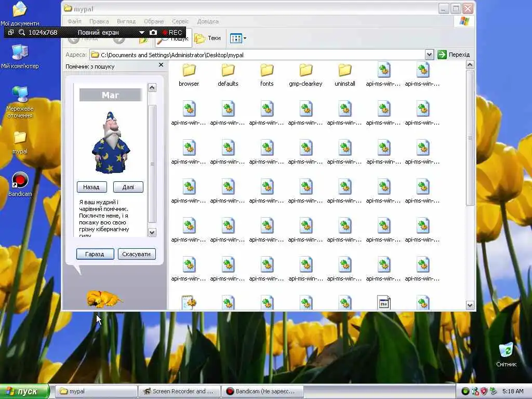Click the sleeping Rover dog character
Viewport: 532px width, 399px height.
tap(104, 299)
